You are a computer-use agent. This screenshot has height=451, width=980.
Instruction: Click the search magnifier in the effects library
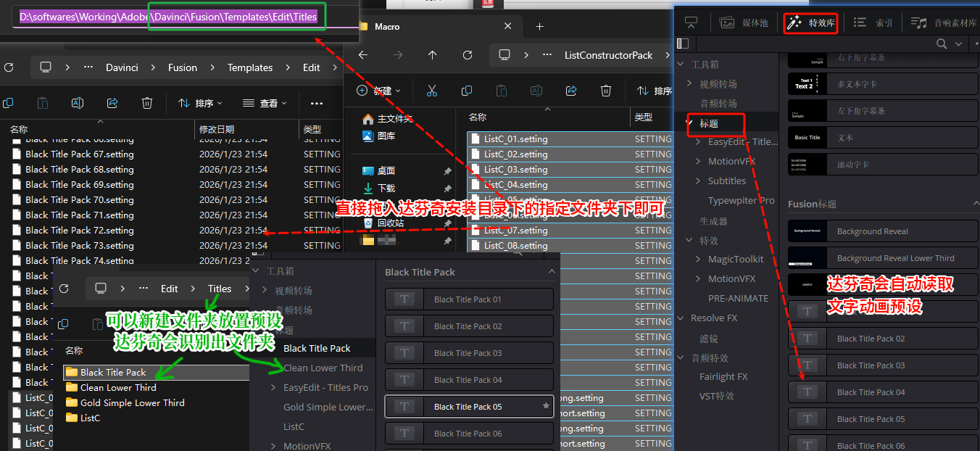(x=942, y=44)
